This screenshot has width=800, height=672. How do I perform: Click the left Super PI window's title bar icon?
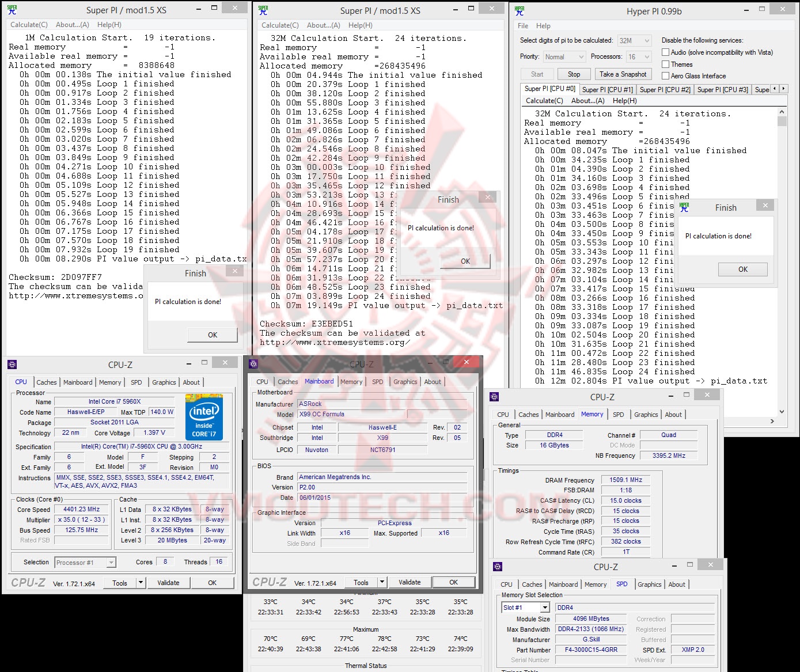tap(12, 10)
